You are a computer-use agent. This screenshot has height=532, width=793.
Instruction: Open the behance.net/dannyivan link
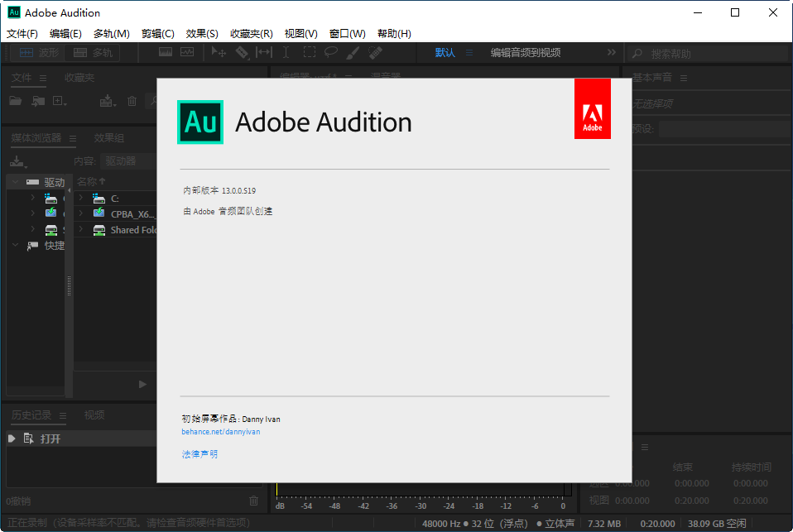220,432
